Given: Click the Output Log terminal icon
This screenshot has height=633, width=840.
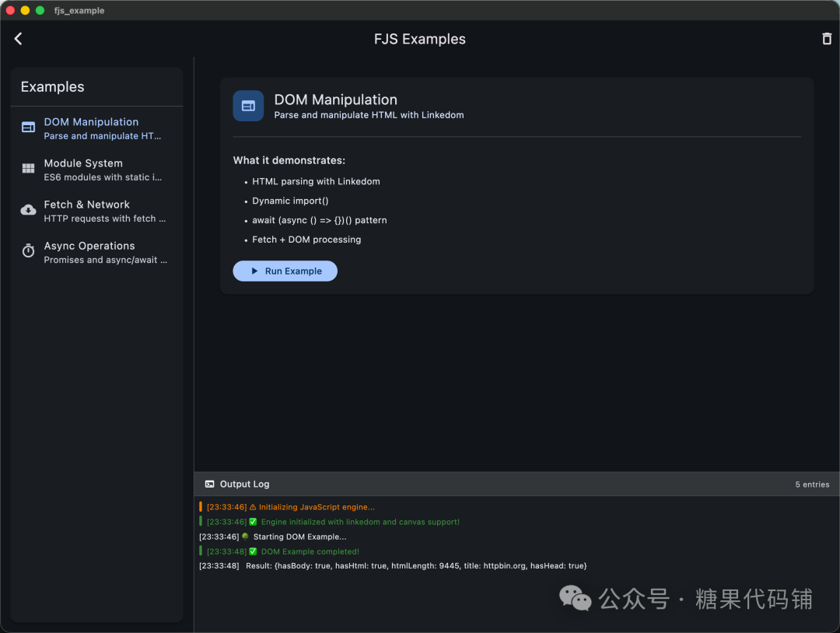Looking at the screenshot, I should tap(209, 484).
